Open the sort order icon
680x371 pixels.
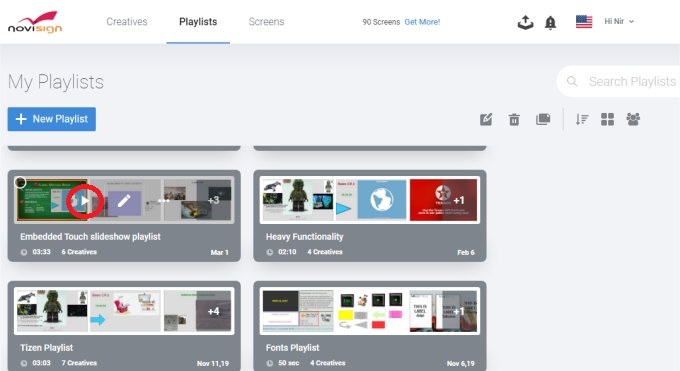tap(582, 119)
